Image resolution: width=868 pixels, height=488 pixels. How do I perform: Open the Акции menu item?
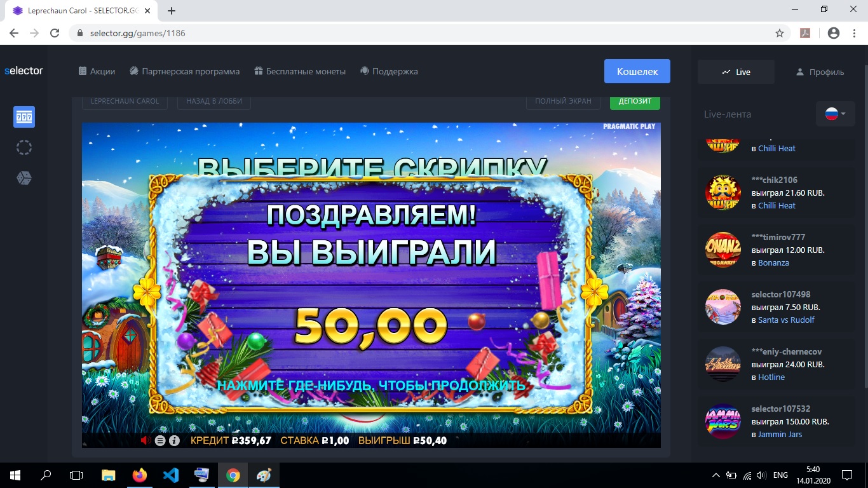click(x=97, y=71)
